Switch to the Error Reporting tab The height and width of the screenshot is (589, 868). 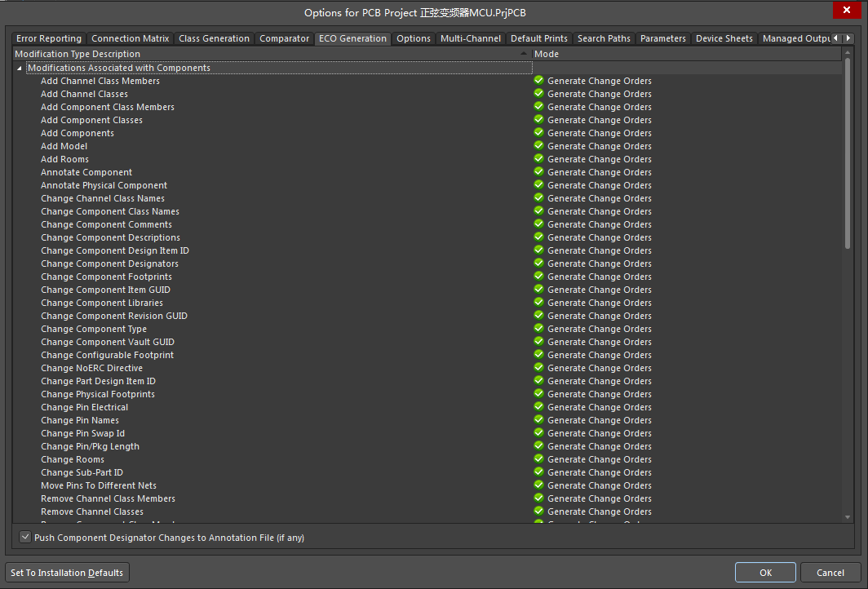click(x=48, y=38)
